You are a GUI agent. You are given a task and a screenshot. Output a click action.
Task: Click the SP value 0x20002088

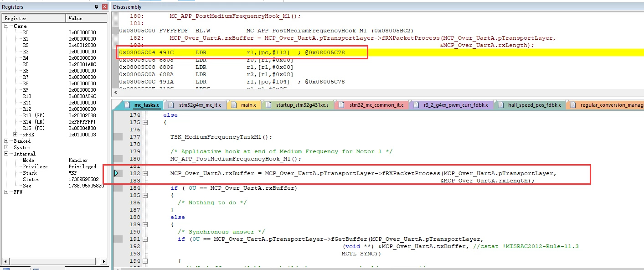point(82,115)
